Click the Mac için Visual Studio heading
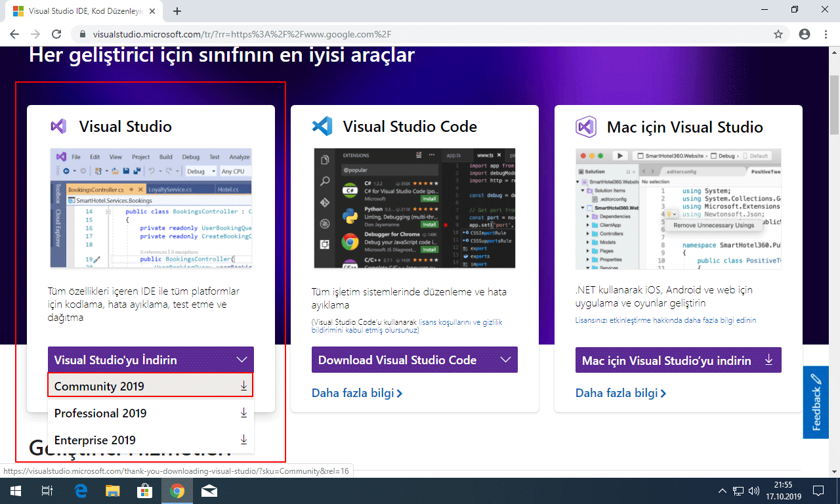 click(684, 127)
